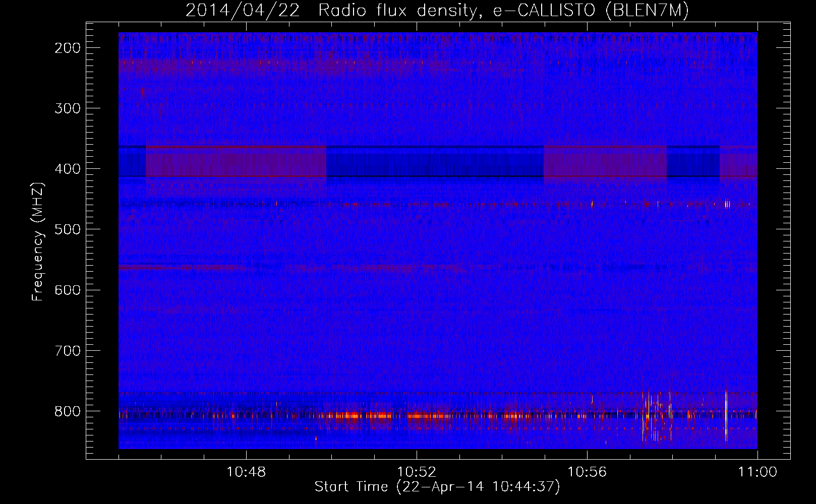Click the 600 frequency tick label
Image resolution: width=816 pixels, height=504 pixels.
pyautogui.click(x=67, y=290)
